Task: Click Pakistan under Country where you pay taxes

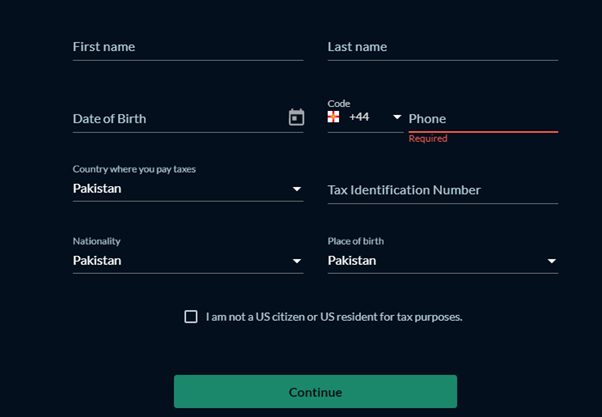Action: (97, 189)
